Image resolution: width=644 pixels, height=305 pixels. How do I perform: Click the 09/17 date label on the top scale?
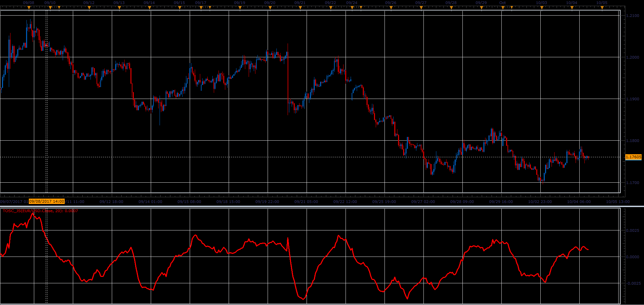201,3
